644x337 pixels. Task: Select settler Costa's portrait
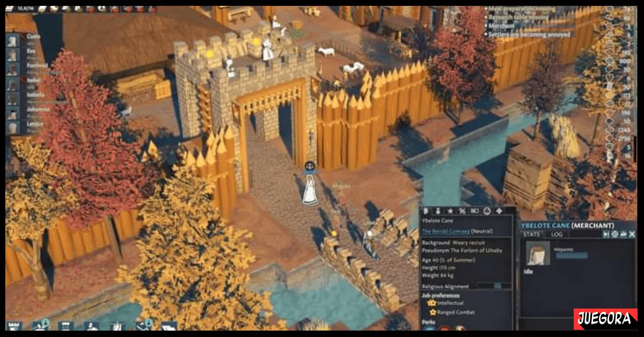coord(13,40)
